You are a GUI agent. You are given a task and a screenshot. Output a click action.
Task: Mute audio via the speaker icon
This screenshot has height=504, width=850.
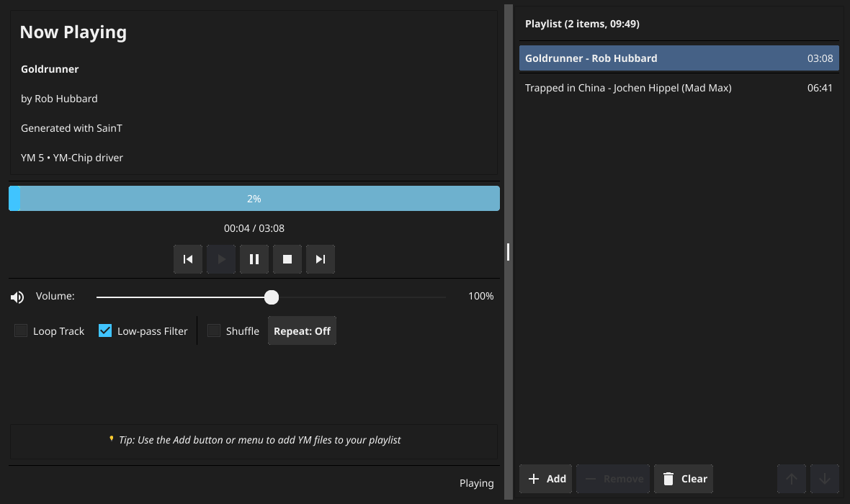tap(17, 297)
